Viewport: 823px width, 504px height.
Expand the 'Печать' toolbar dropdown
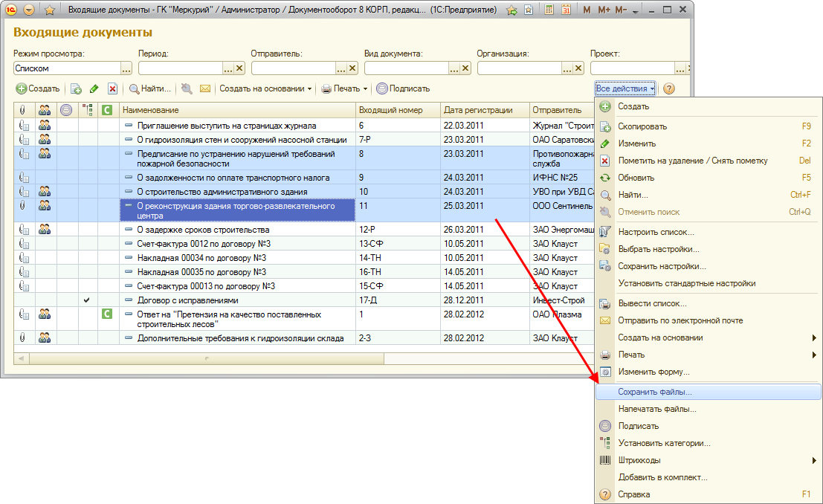[345, 88]
